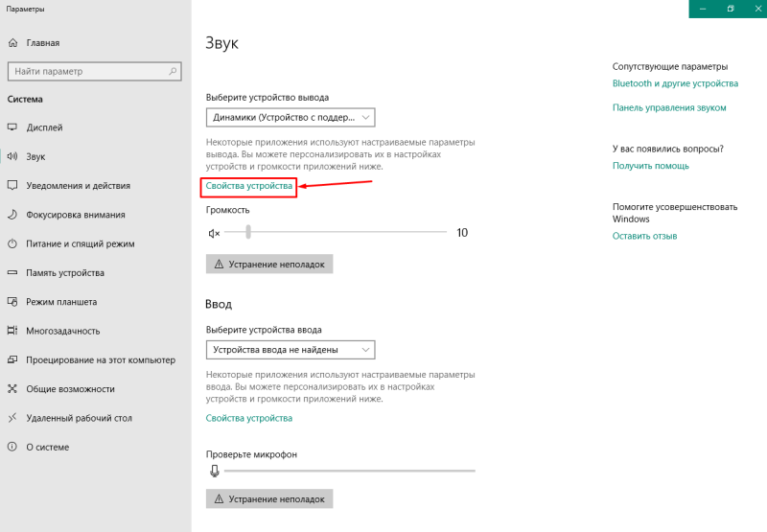Click the notifications icon for Уведомления и действия
Image resolution: width=767 pixels, height=532 pixels.
point(12,185)
